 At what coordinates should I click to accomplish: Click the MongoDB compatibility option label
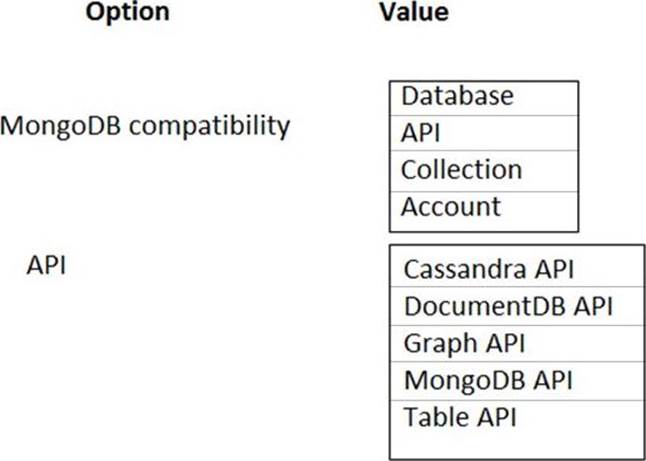coord(145,127)
